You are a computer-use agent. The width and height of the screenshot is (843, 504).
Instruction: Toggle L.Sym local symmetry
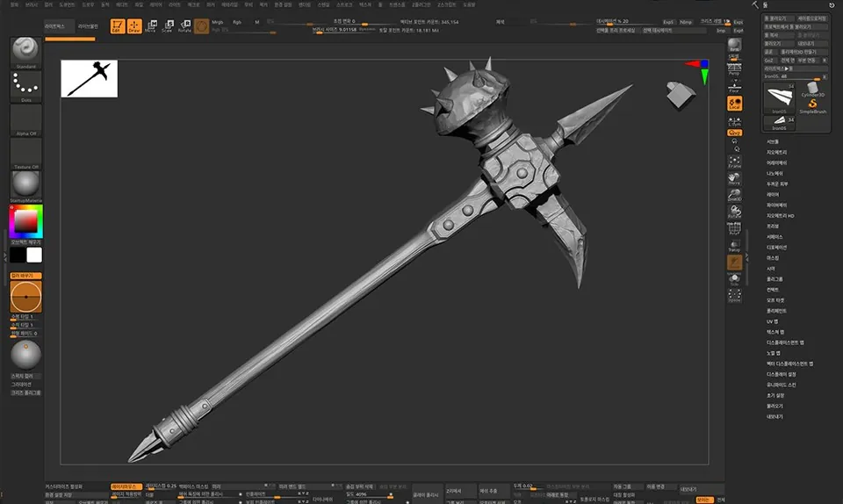point(734,121)
